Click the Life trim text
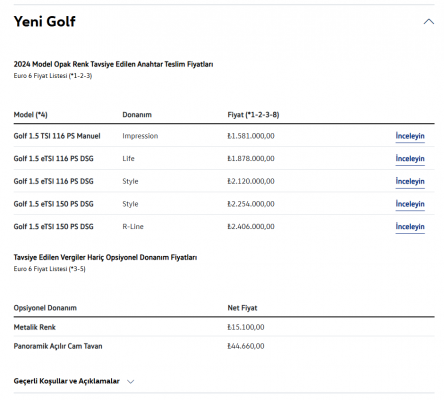444x400 pixels. click(128, 159)
